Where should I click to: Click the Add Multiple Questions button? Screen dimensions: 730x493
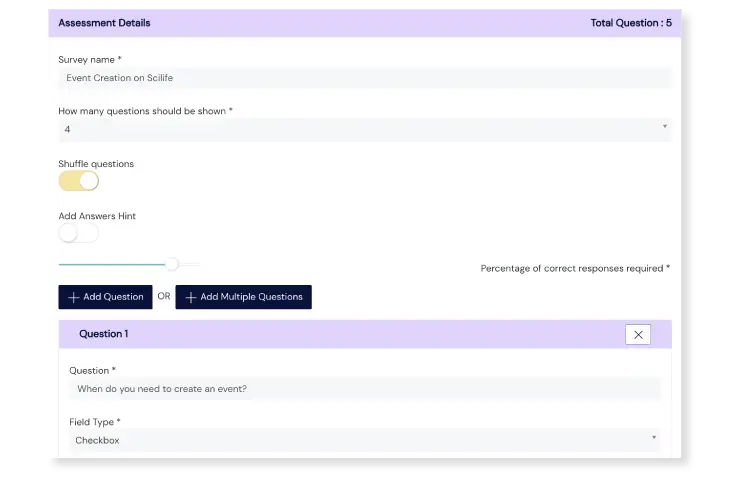(x=243, y=297)
